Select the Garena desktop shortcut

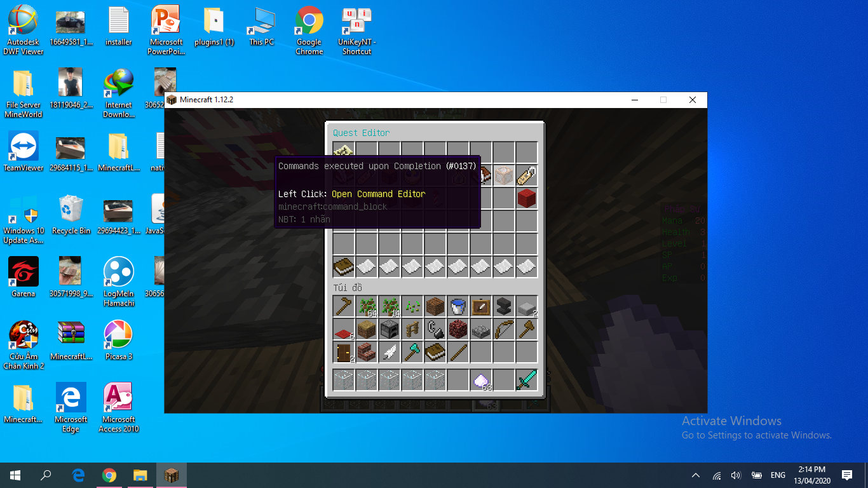[x=24, y=277]
